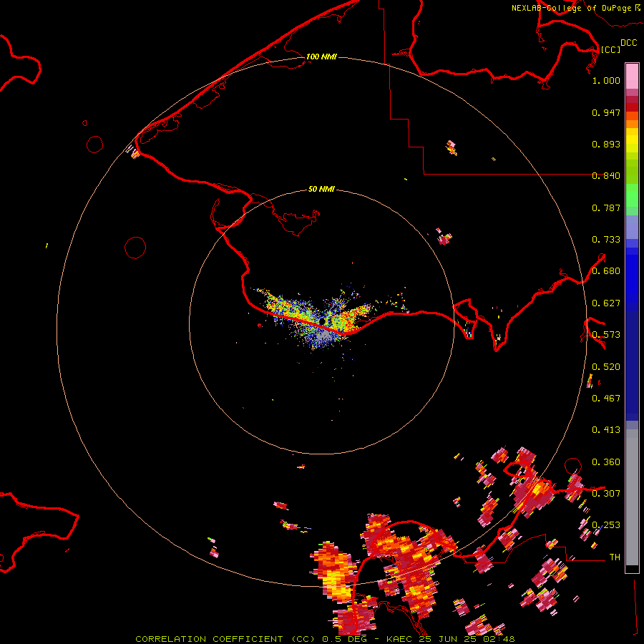Click the 0.520 scale value

click(606, 367)
